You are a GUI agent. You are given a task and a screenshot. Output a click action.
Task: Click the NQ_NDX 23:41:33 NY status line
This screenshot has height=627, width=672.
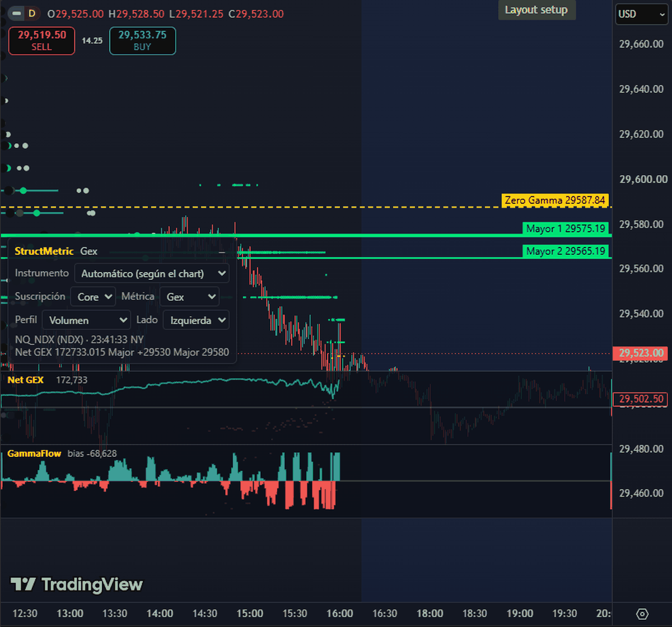coord(80,340)
